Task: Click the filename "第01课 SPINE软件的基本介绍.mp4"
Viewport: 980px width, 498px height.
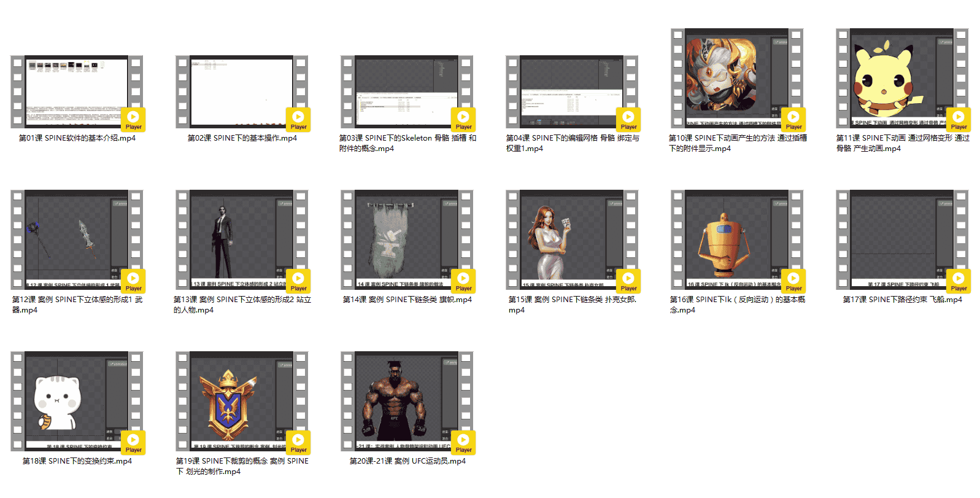Action: coord(77,138)
